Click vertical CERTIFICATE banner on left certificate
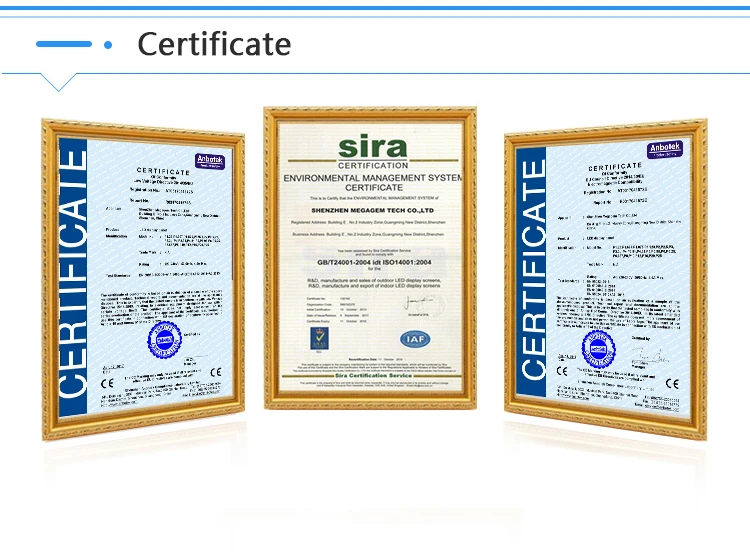 [73, 276]
